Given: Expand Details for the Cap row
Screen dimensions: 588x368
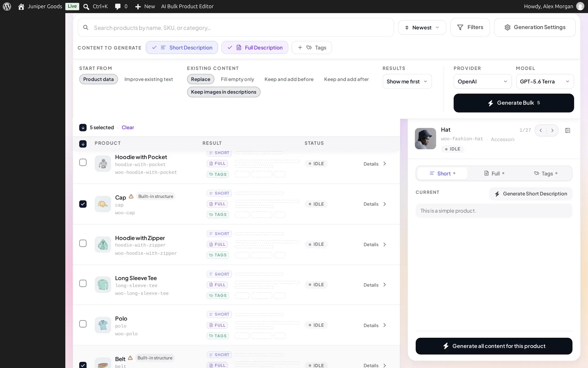Looking at the screenshot, I should click(x=375, y=204).
